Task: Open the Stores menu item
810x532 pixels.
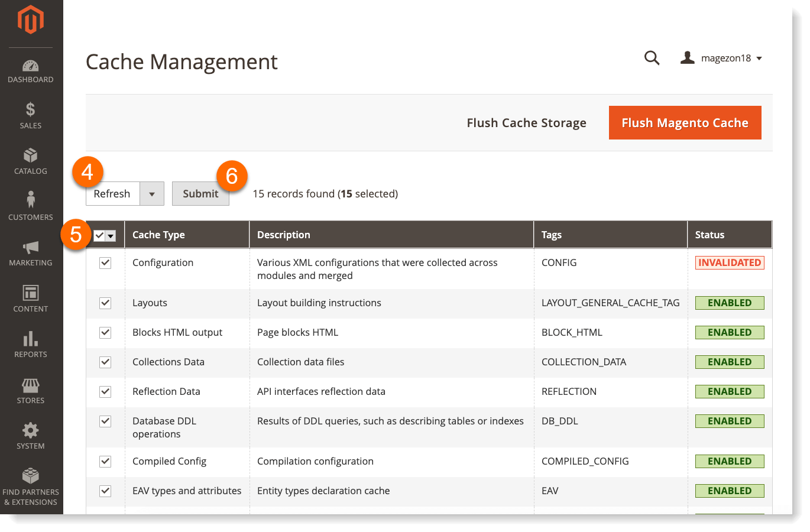Action: 31,391
